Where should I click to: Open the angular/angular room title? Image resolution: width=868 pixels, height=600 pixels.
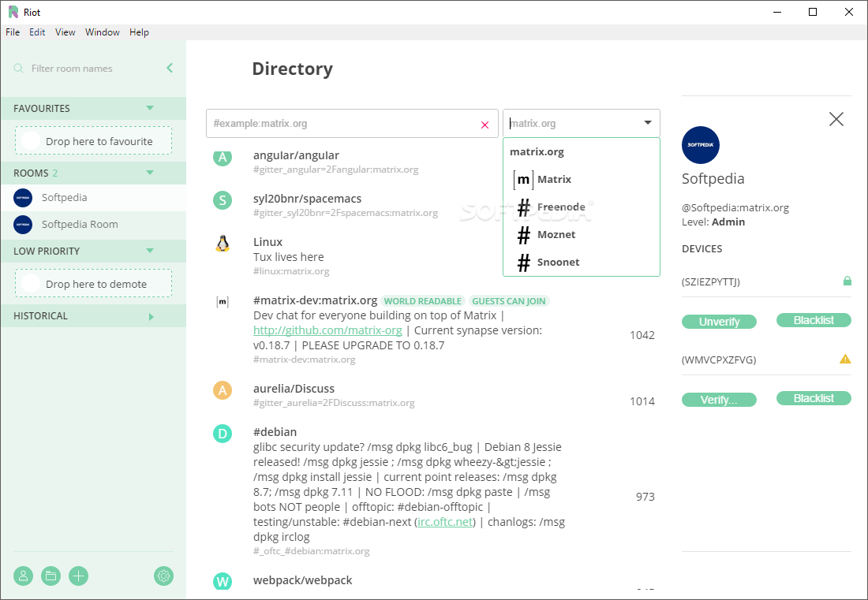[x=296, y=155]
